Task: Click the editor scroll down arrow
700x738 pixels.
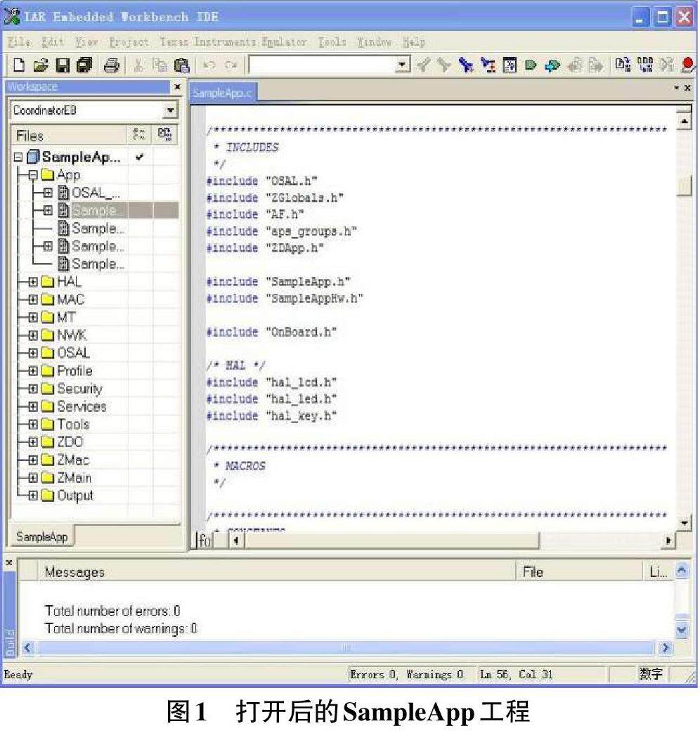Action: [x=684, y=523]
